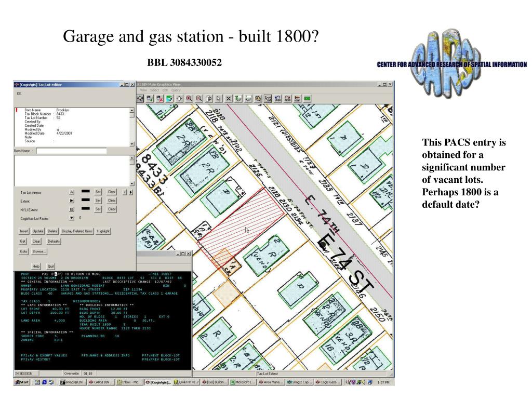Click Clear in the Extent row
Image resolution: width=532 pixels, height=399 pixels.
point(112,201)
